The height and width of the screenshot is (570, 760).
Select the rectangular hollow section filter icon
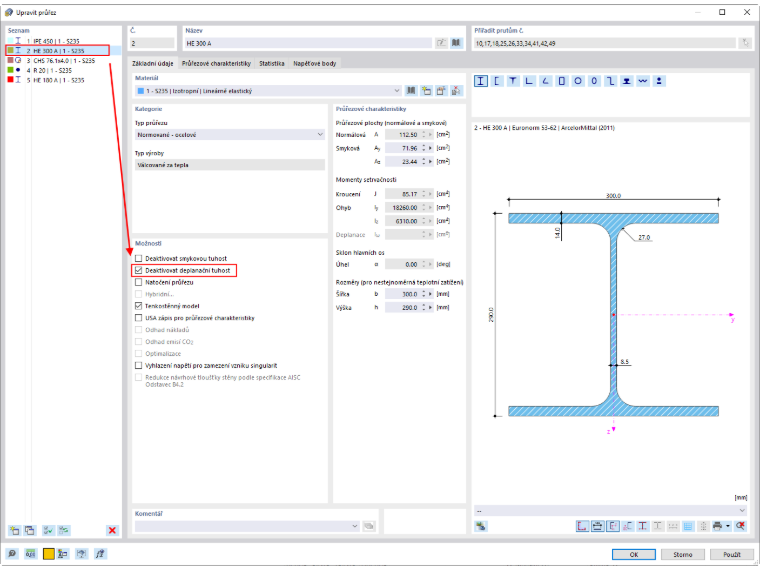pos(561,81)
